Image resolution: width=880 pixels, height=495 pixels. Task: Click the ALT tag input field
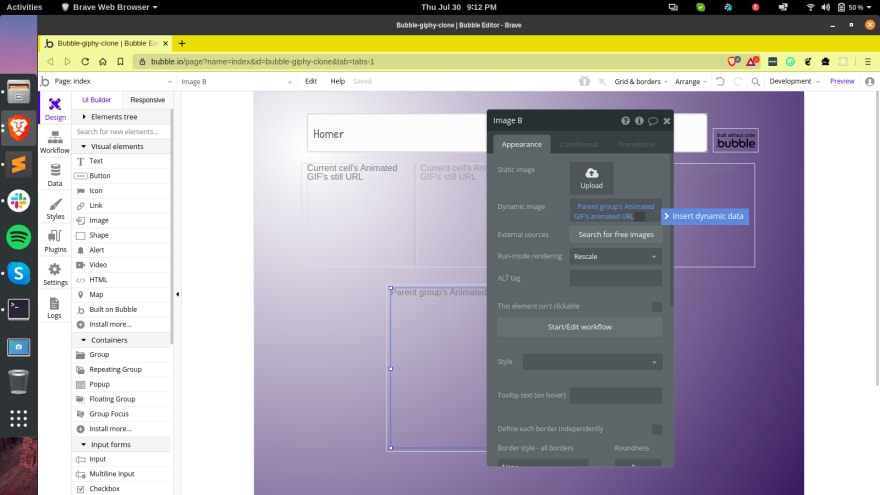click(616, 278)
